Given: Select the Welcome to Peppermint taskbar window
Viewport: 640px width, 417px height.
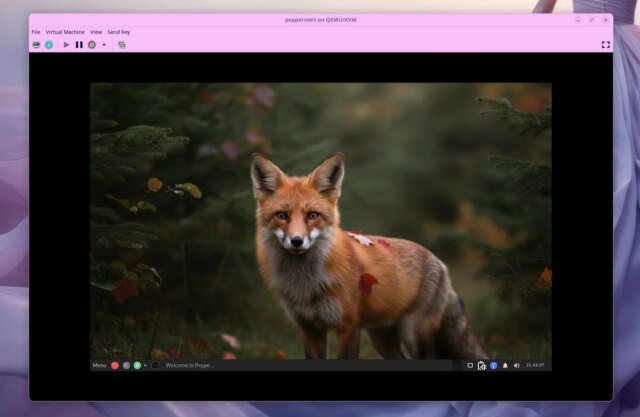Looking at the screenshot, I should coord(189,366).
